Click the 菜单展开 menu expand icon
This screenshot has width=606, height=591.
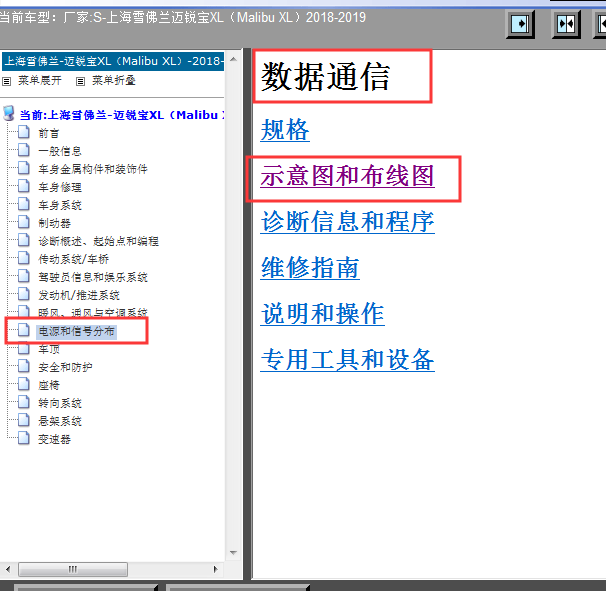[x=7, y=81]
